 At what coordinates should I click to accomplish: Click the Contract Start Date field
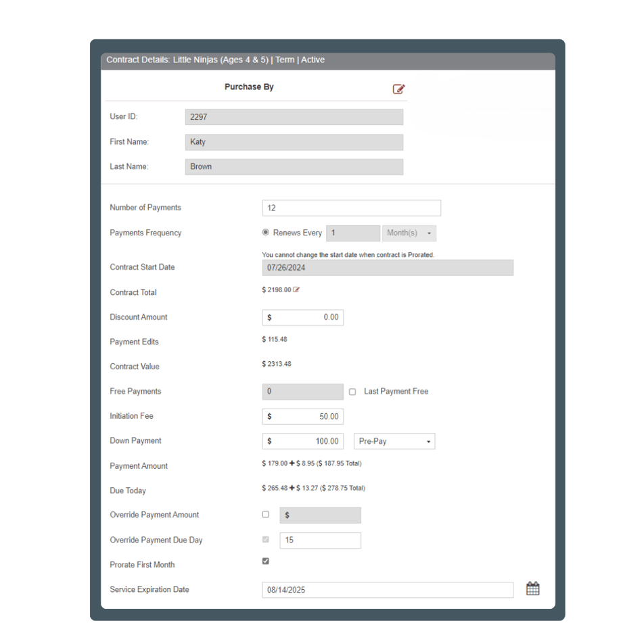tap(388, 267)
